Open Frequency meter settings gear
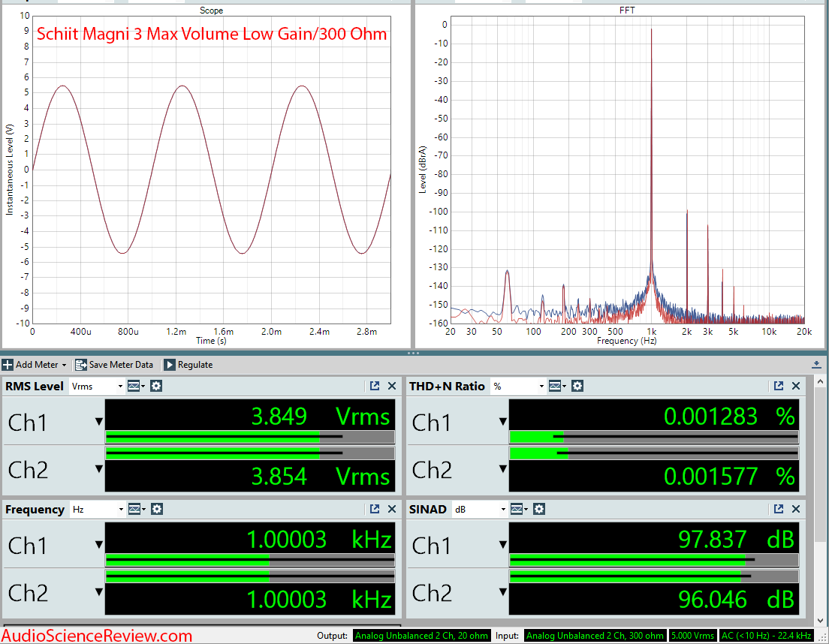The height and width of the screenshot is (644, 829). (x=157, y=510)
